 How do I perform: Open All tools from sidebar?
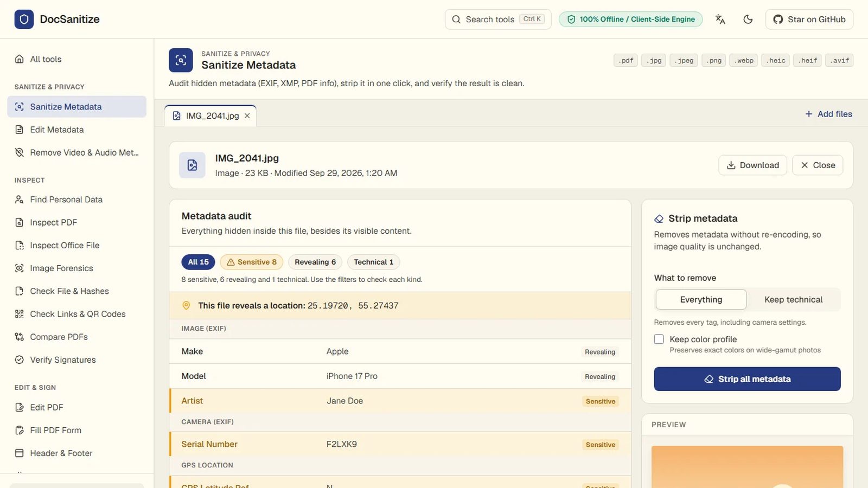77,59
